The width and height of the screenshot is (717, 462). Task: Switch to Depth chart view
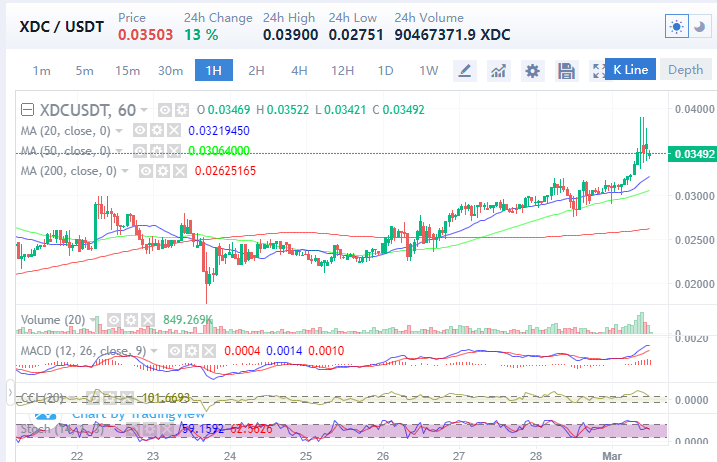point(685,69)
